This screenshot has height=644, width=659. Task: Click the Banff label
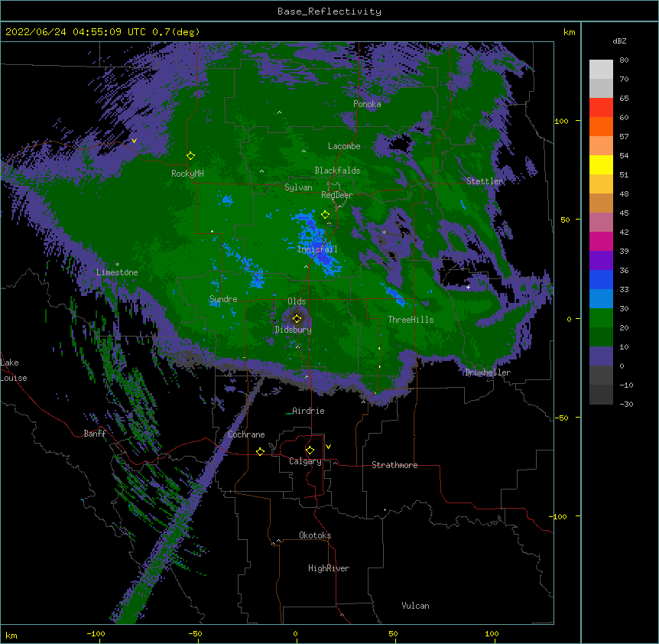[95, 434]
